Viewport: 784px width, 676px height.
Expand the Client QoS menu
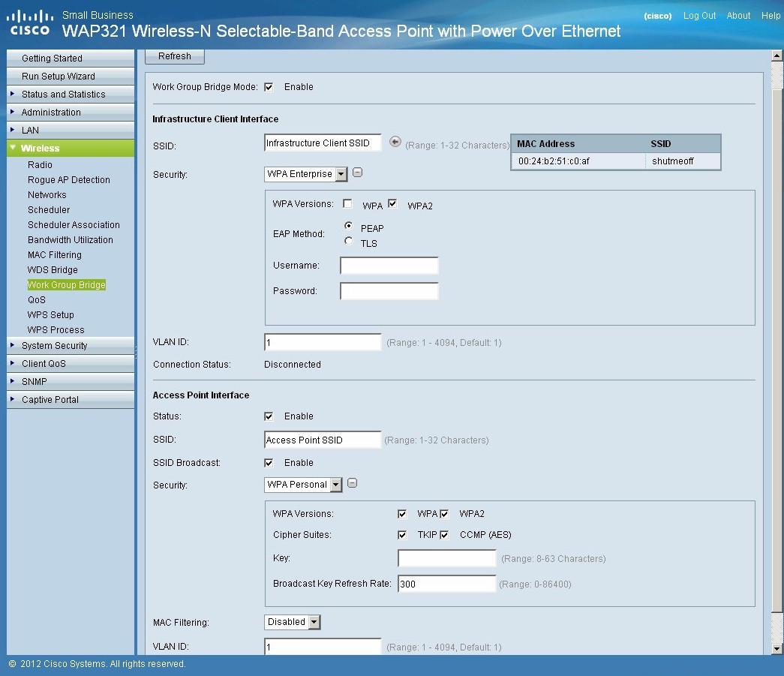coord(71,363)
